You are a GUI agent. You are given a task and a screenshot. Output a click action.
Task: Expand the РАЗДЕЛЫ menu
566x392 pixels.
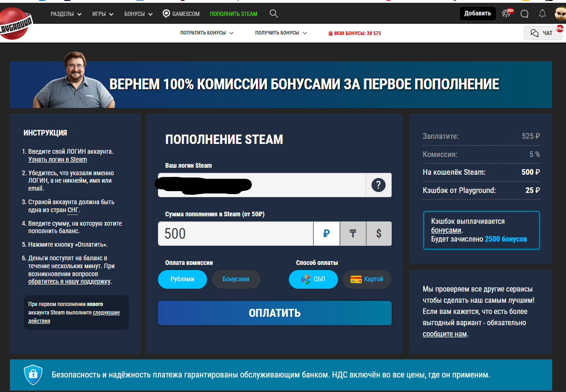pos(66,14)
